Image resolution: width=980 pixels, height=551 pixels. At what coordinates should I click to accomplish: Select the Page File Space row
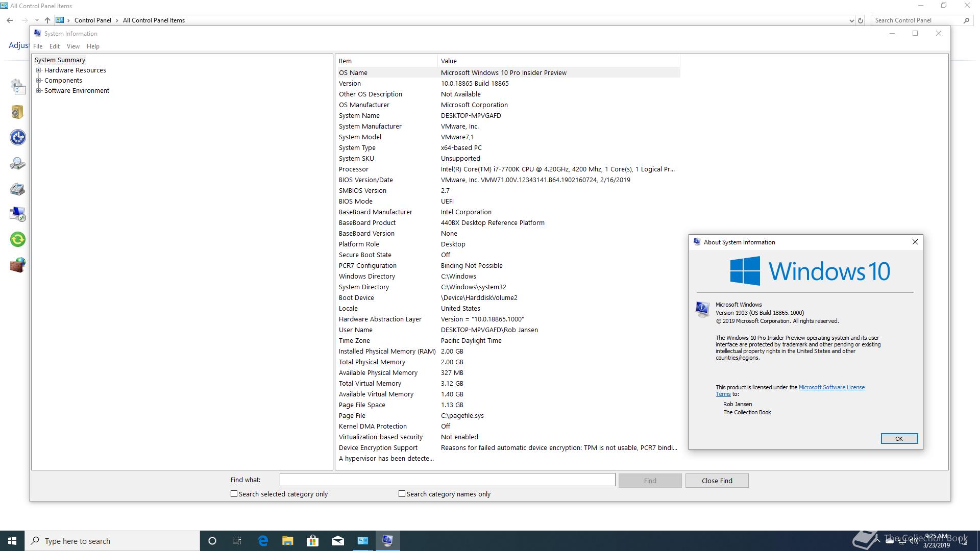point(508,405)
